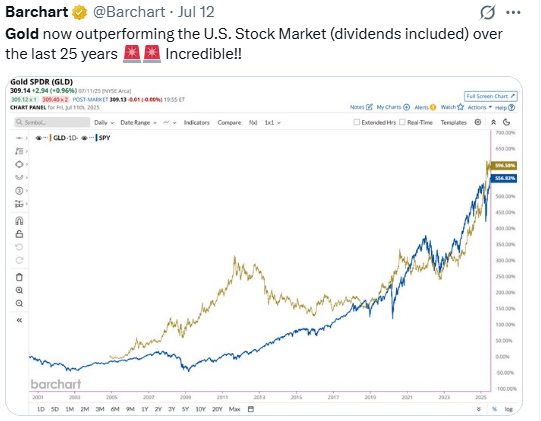Switch the scale to log
The height and width of the screenshot is (421, 541).
pos(508,409)
